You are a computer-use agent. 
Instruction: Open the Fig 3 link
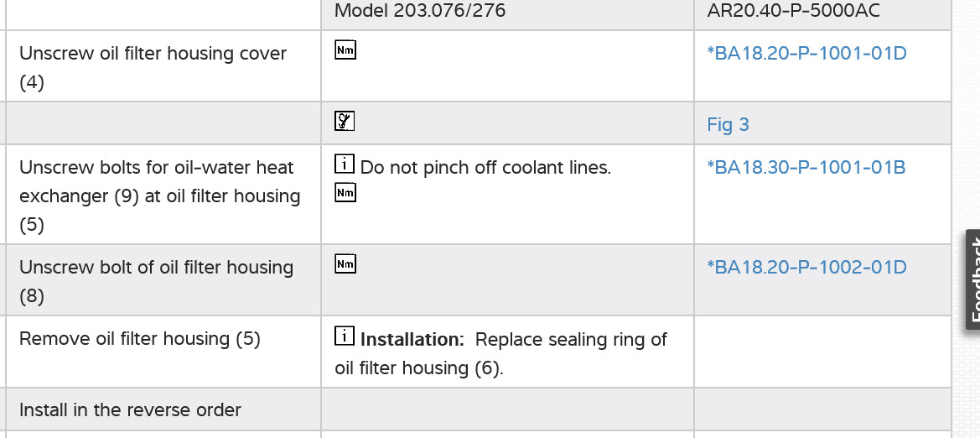click(728, 125)
